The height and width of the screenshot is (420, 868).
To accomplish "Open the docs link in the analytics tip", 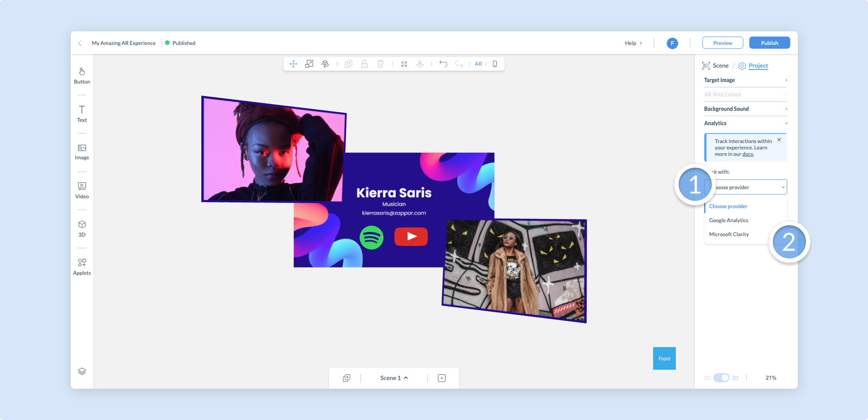I will tap(747, 154).
